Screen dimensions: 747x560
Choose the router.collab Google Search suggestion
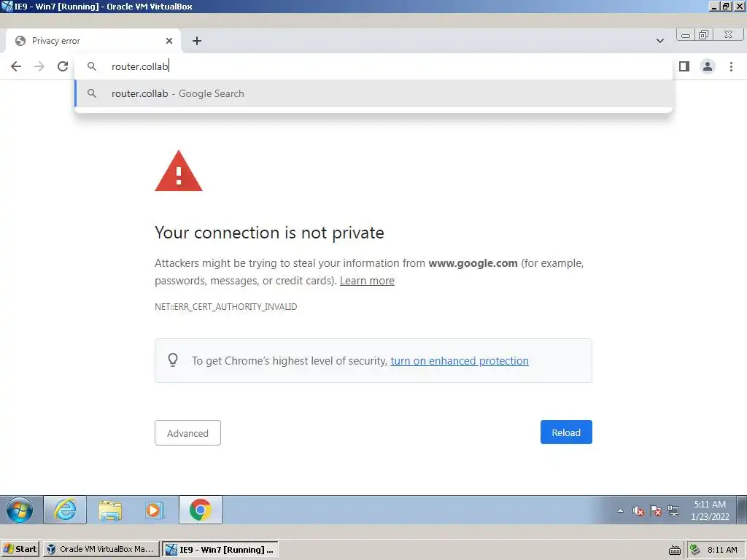pos(373,94)
